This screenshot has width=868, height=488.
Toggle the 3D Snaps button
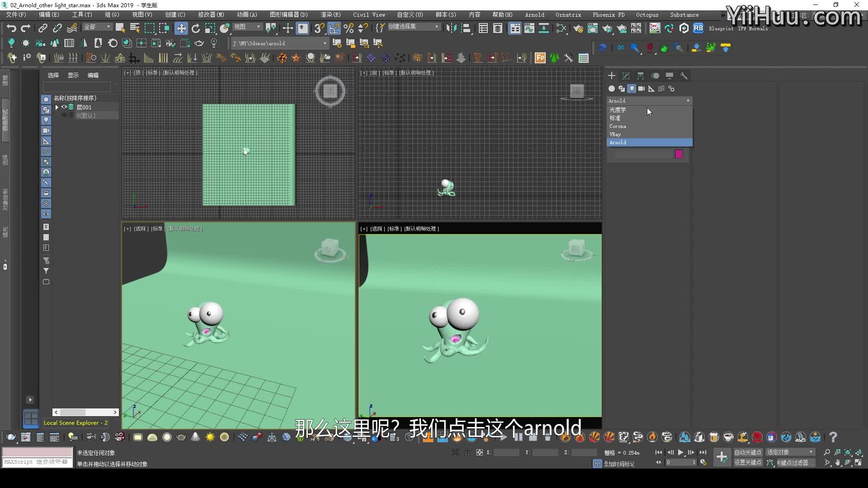319,28
